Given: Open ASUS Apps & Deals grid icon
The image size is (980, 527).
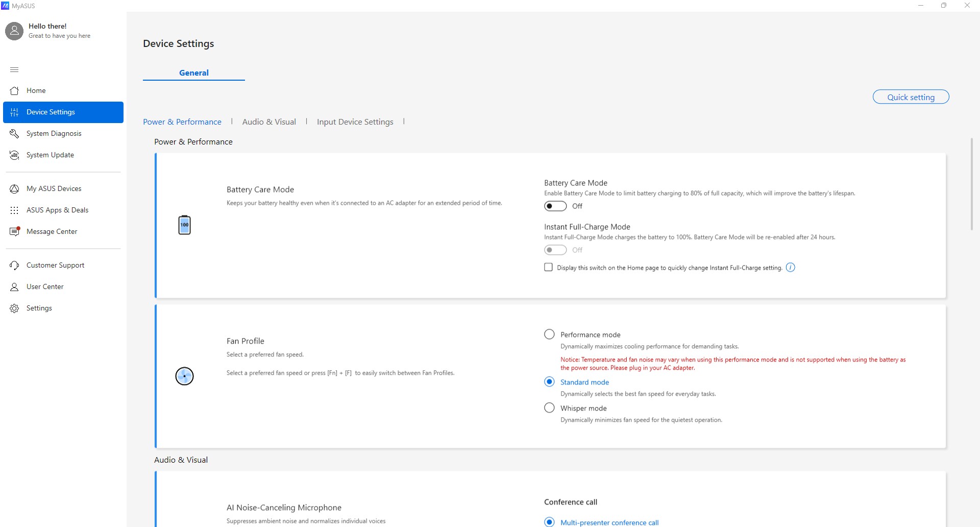Looking at the screenshot, I should click(x=15, y=210).
